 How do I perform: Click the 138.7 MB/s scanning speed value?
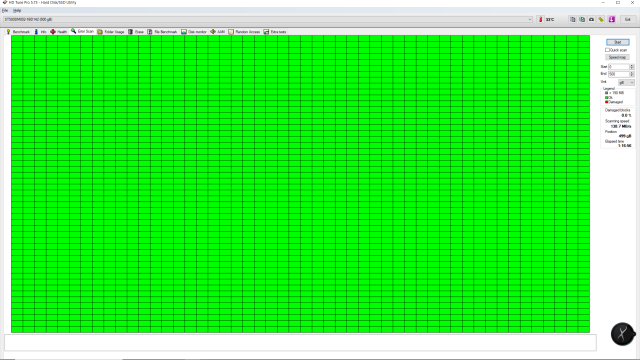pyautogui.click(x=620, y=127)
